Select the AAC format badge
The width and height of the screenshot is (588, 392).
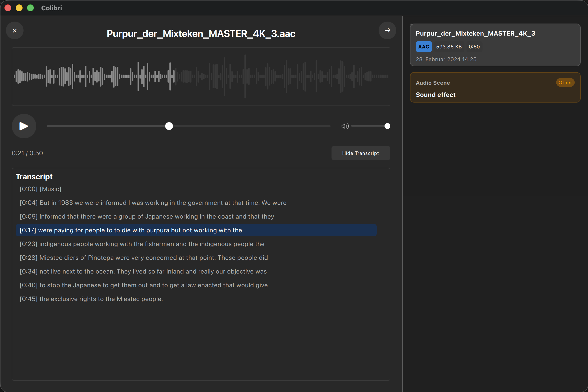(423, 47)
